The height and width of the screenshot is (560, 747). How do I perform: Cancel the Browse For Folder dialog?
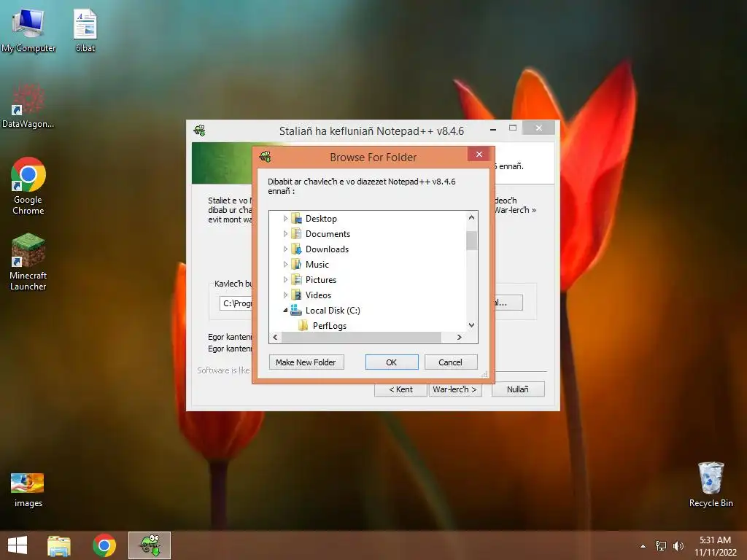tap(450, 362)
